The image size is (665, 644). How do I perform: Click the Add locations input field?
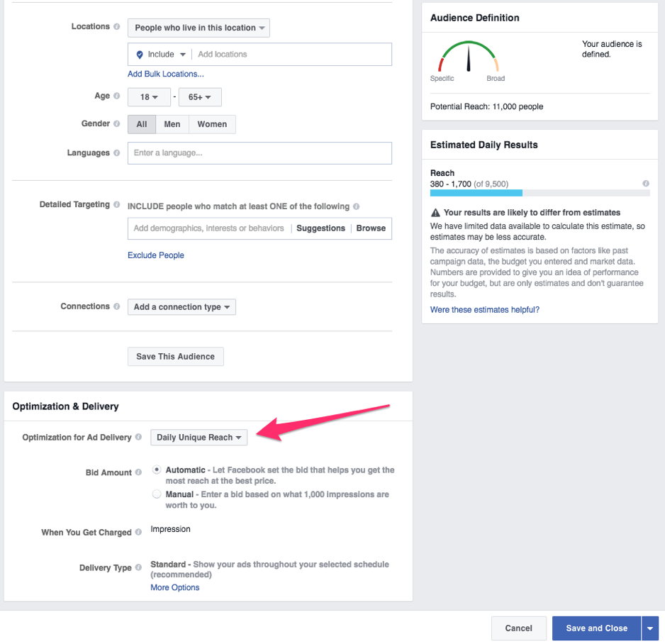tap(293, 55)
